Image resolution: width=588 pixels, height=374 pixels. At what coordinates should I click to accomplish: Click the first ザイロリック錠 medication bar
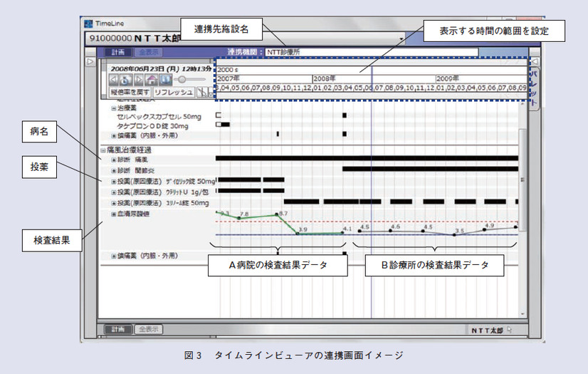(x=239, y=180)
